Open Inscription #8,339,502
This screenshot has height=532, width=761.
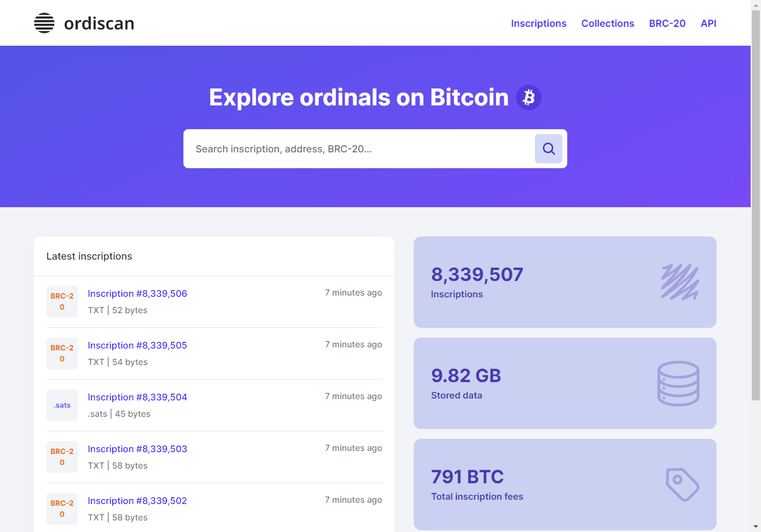[x=138, y=500]
